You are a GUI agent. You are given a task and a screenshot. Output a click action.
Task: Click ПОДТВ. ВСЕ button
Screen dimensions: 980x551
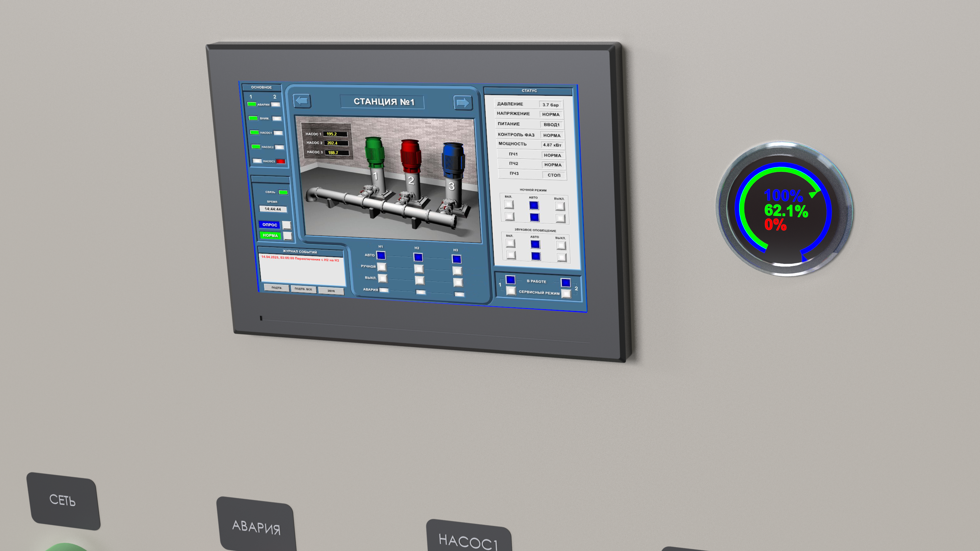pos(303,289)
